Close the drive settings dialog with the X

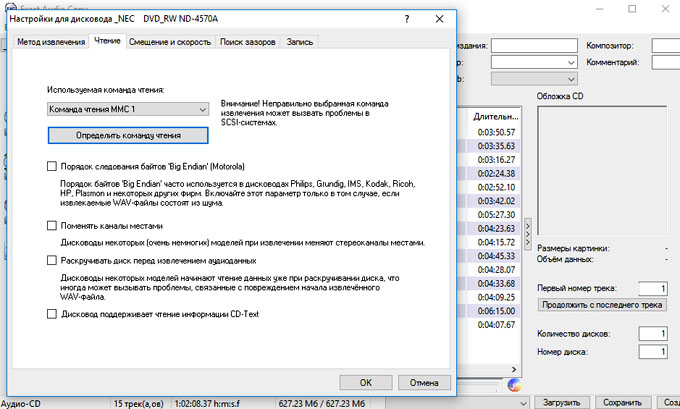[437, 20]
